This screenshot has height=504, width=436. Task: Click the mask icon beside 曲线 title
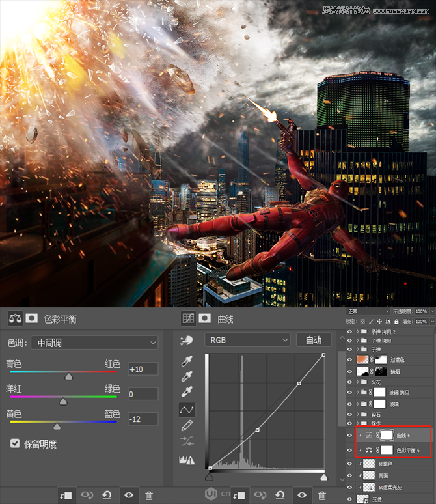tap(205, 318)
